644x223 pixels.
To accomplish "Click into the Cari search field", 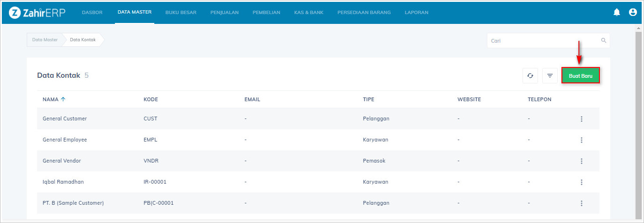I will pyautogui.click(x=544, y=41).
